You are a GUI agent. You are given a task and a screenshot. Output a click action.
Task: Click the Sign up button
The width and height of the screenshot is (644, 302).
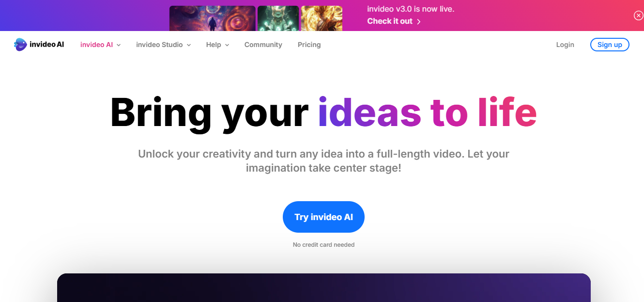pos(610,45)
